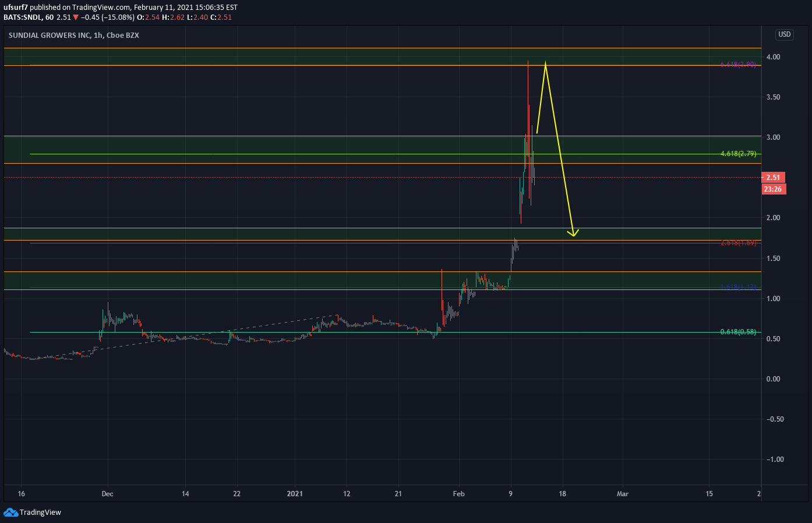Select the 2.618(1.69) Fibonacci level label
This screenshot has height=523, width=812.
738,243
